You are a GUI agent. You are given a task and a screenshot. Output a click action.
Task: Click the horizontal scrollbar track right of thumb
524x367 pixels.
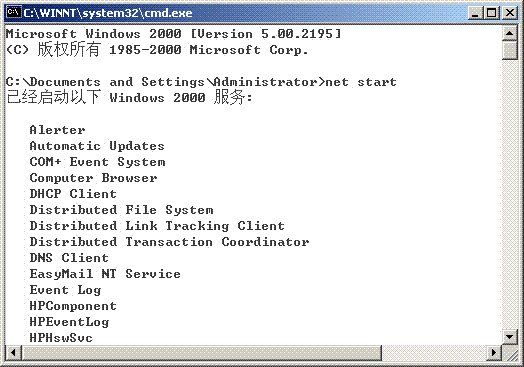click(434, 353)
